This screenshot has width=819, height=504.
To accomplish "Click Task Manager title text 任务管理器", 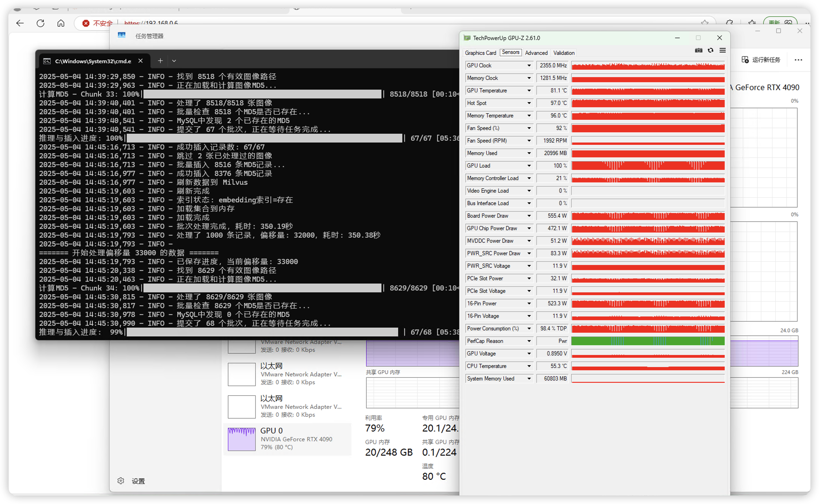I will [x=149, y=36].
